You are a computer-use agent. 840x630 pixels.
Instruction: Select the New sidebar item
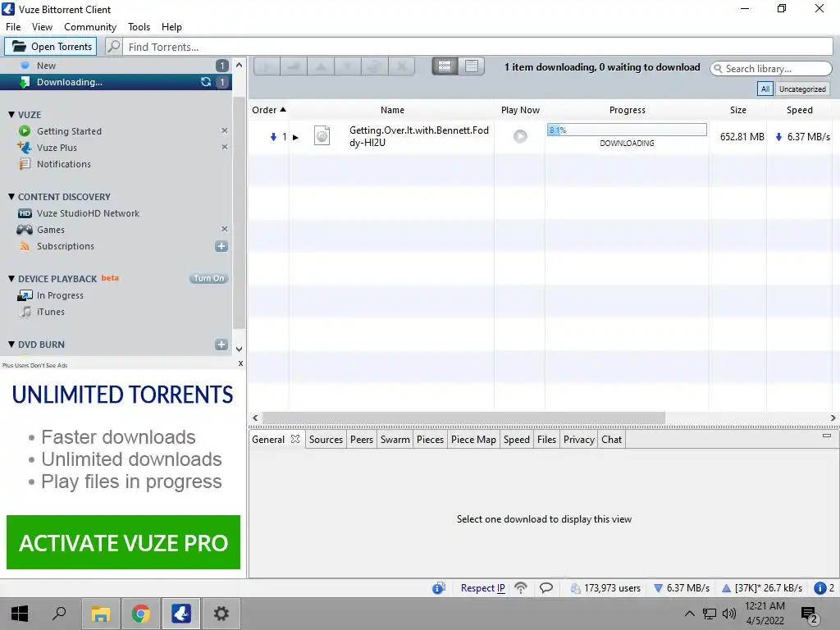click(x=116, y=66)
